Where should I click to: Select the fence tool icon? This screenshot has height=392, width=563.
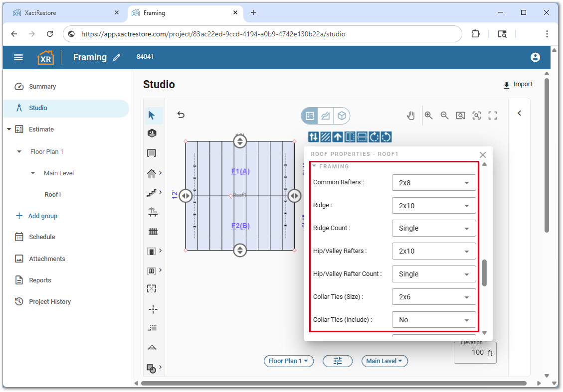pos(153,232)
